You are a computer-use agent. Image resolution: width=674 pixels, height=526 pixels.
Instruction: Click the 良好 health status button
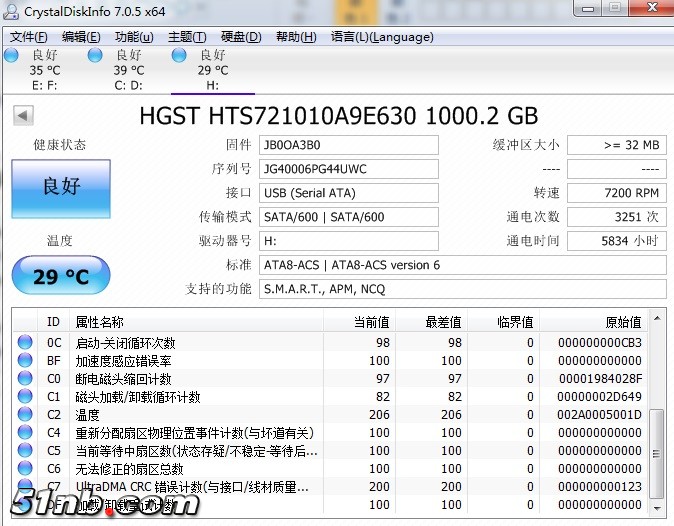[61, 187]
